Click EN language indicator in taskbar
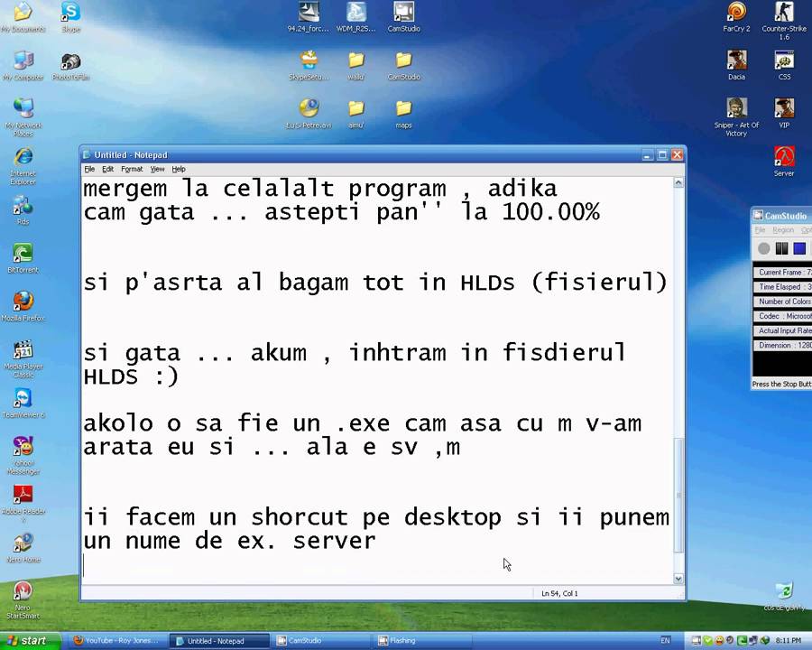This screenshot has width=812, height=650. point(666,641)
